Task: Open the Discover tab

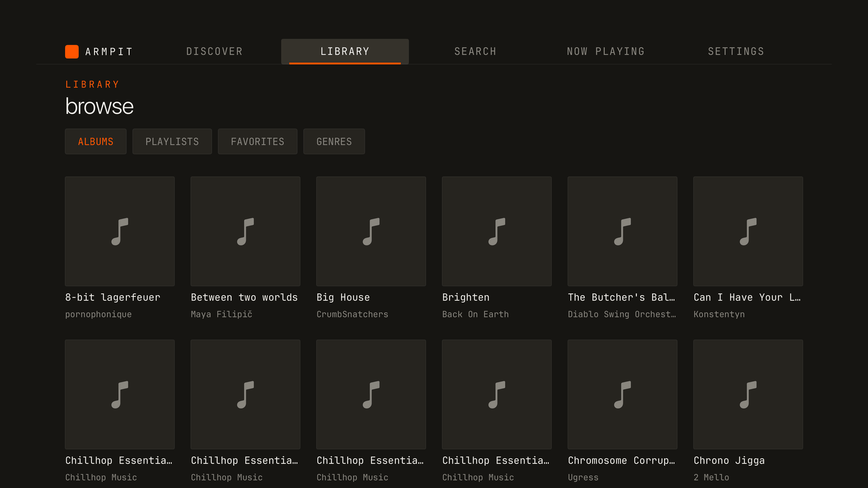Action: point(214,52)
